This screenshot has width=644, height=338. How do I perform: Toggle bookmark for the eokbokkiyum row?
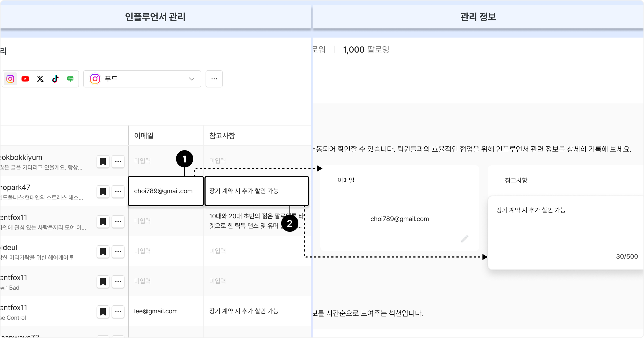103,161
